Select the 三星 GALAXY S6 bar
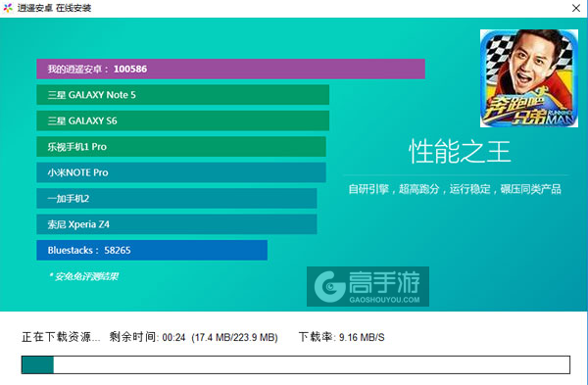The width and height of the screenshot is (588, 385). tap(182, 120)
